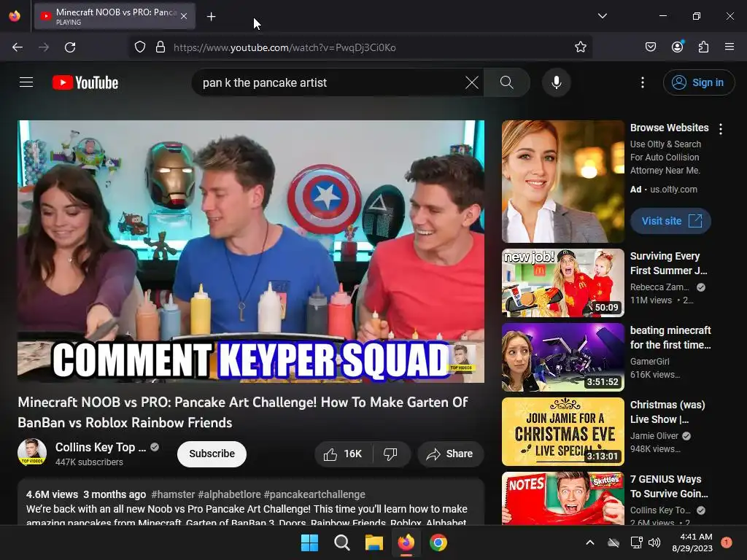Open the Firefox extensions puzzle icon
This screenshot has height=560, width=747.
pos(703,47)
